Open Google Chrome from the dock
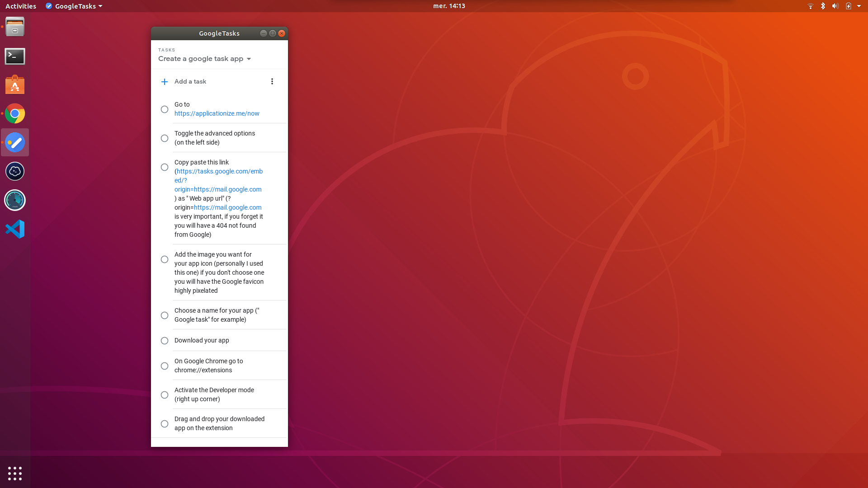 [x=15, y=114]
